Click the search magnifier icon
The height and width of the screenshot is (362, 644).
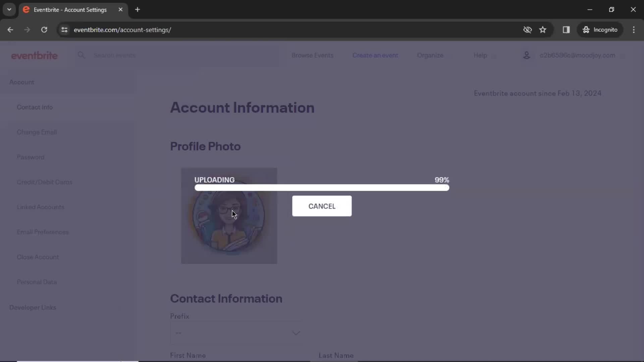pos(81,55)
